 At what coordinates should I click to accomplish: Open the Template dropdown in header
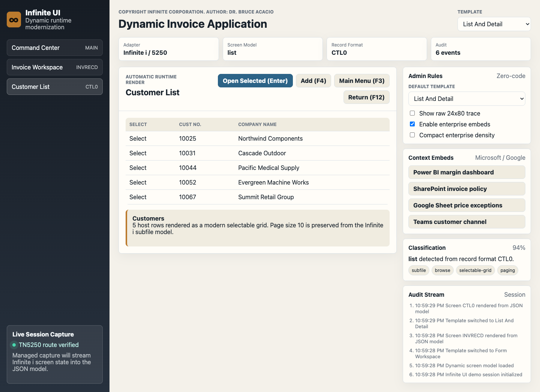pyautogui.click(x=494, y=24)
